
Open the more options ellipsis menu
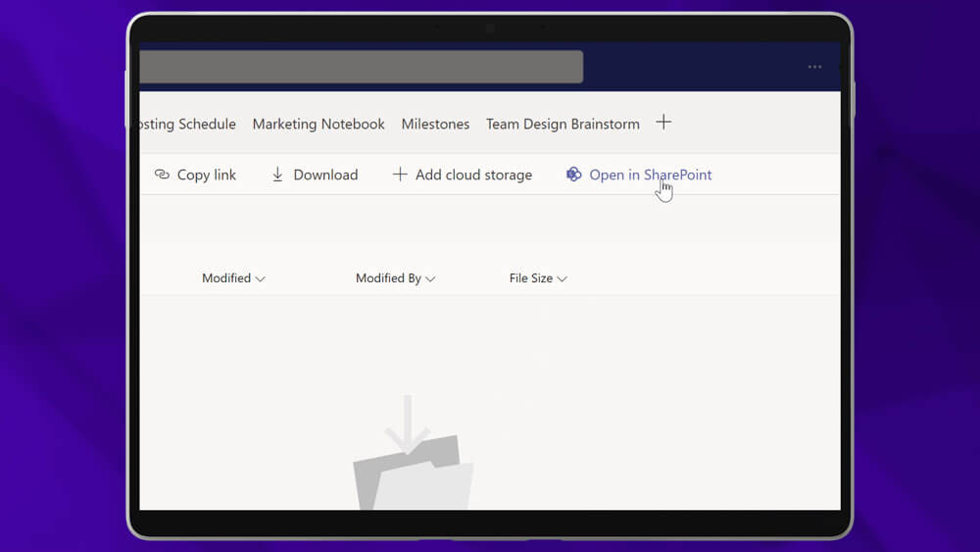(x=814, y=67)
